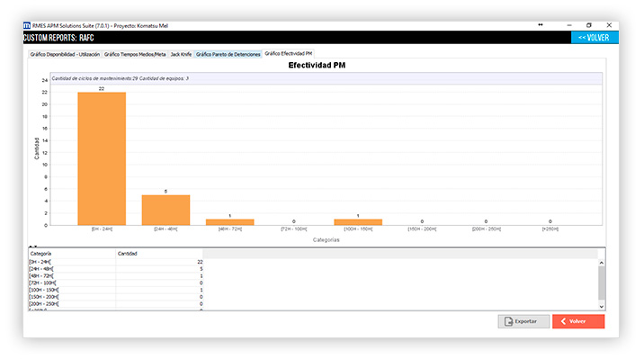
Task: Click the blue << VOLVER header button
Action: (x=595, y=38)
